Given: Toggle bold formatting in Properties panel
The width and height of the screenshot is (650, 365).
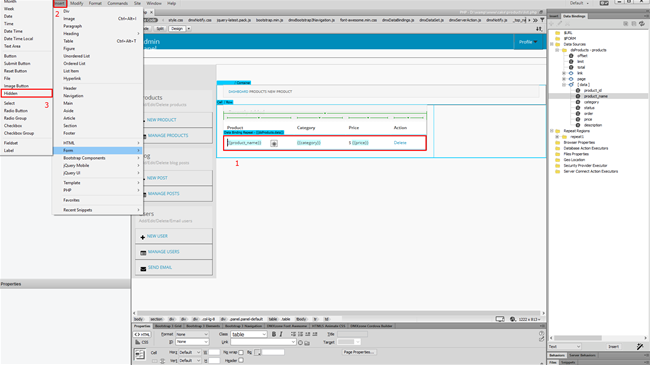Looking at the screenshot, I should tap(274, 334).
